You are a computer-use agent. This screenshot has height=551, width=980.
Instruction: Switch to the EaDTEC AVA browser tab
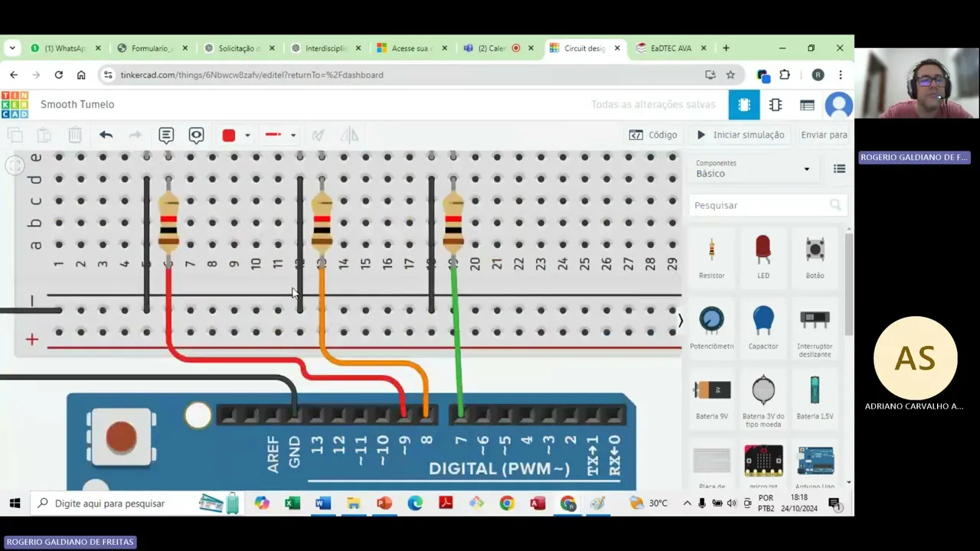671,48
